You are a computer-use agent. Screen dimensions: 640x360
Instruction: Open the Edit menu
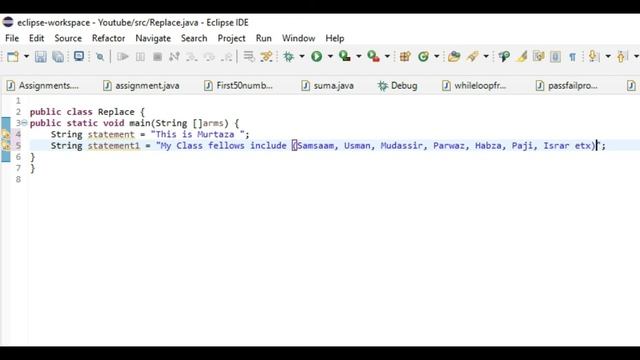pos(36,38)
